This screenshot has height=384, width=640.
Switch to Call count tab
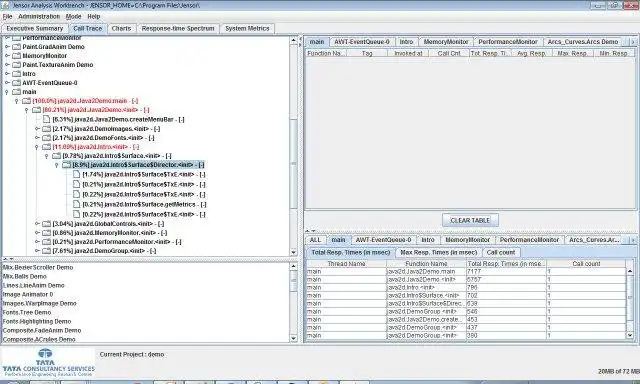click(x=501, y=253)
